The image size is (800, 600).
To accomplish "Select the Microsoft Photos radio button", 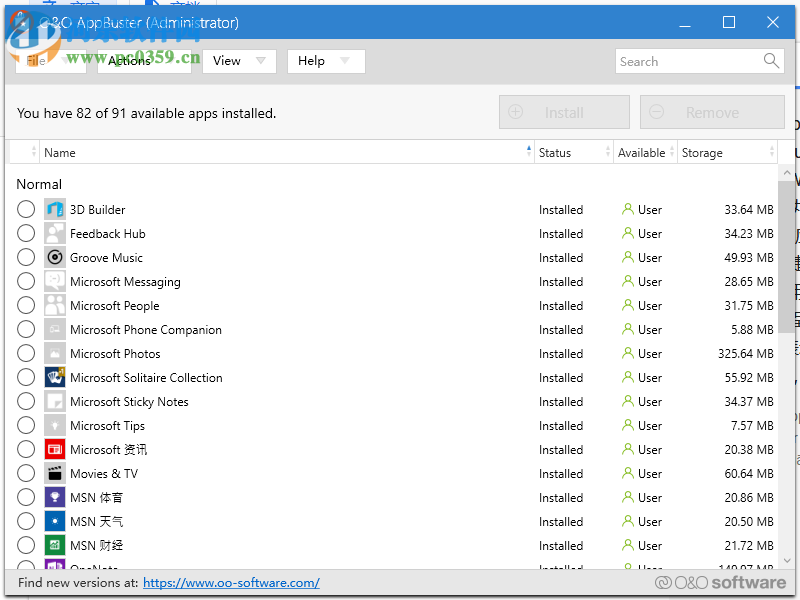I will point(26,354).
